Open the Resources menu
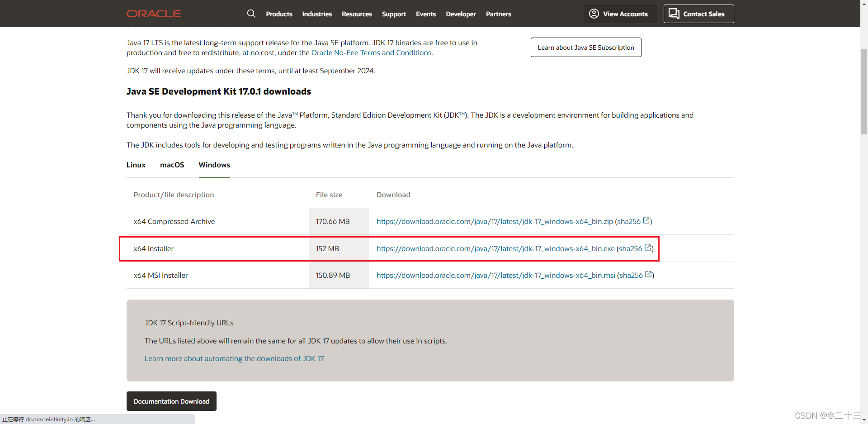This screenshot has height=424, width=868. click(x=357, y=14)
